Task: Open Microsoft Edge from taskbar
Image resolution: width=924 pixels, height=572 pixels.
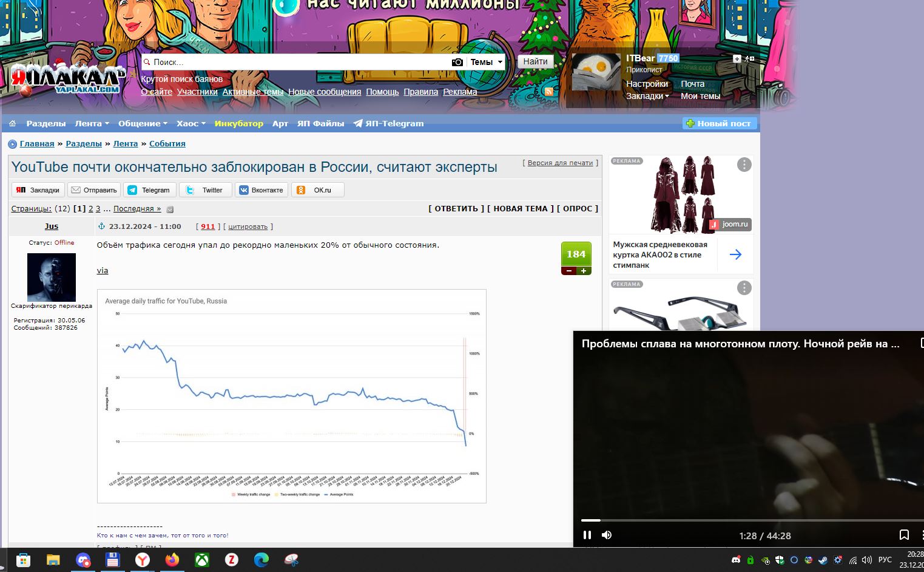Action: (261, 560)
